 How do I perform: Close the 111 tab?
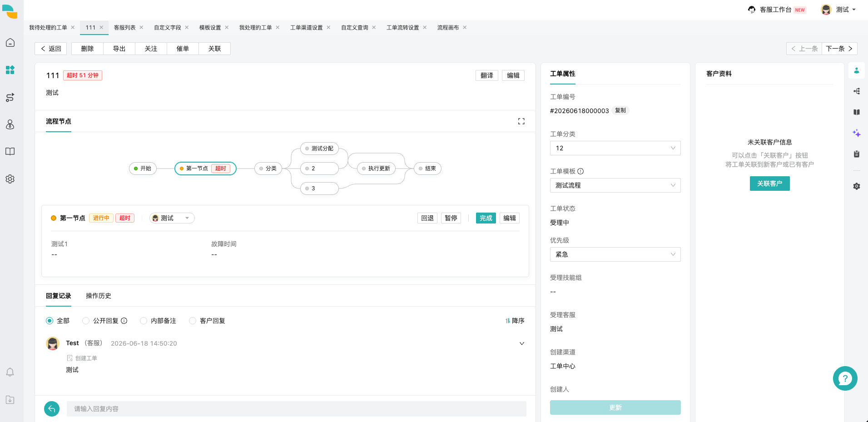[x=101, y=27]
